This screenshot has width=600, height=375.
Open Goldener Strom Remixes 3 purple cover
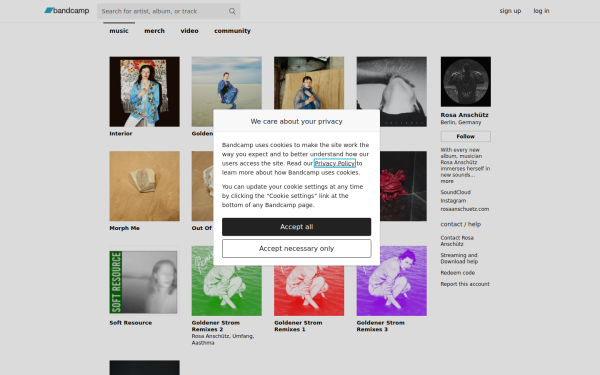pos(391,281)
